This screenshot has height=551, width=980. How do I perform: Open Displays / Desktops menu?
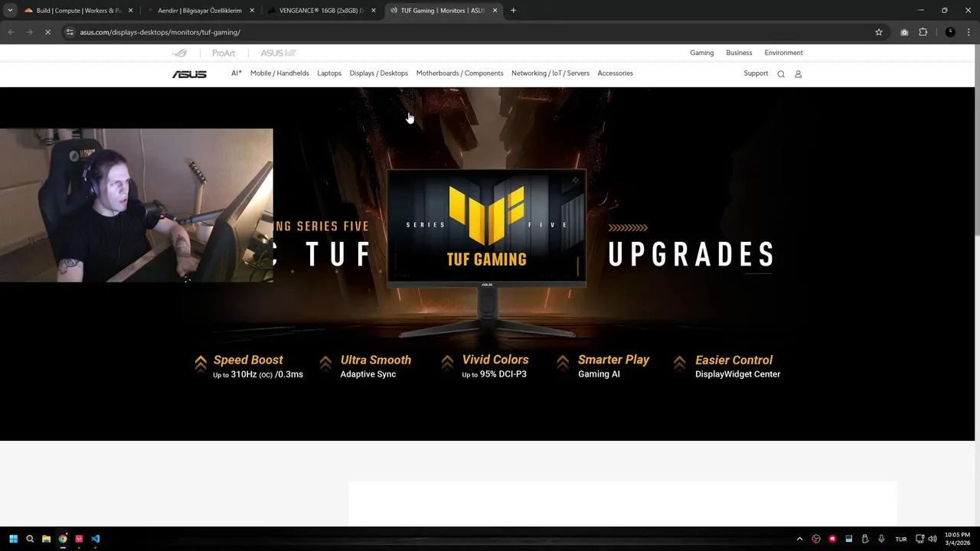click(379, 73)
